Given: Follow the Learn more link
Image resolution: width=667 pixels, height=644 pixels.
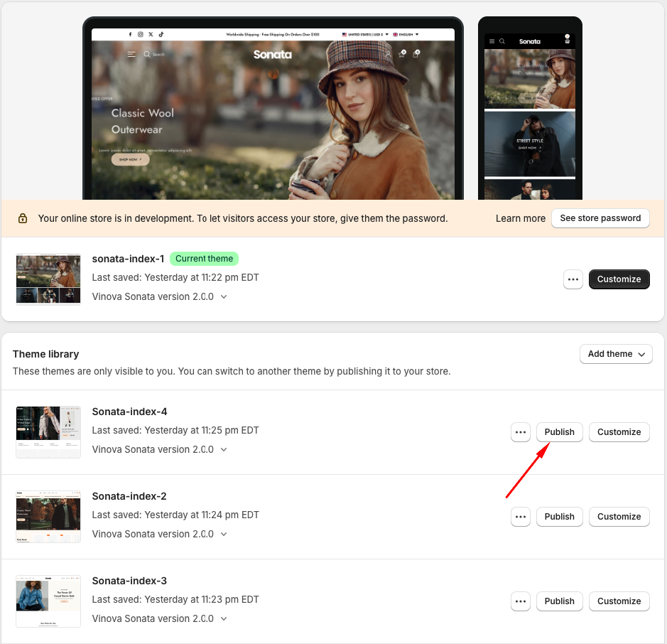Looking at the screenshot, I should tap(520, 219).
